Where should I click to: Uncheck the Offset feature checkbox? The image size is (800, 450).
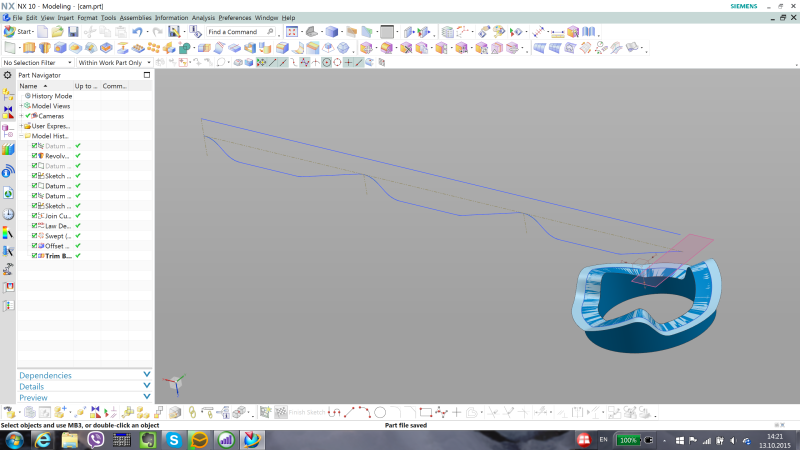[34, 246]
